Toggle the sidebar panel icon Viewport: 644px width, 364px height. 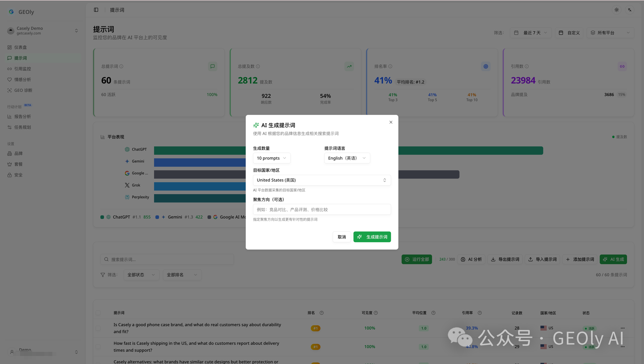click(x=96, y=10)
